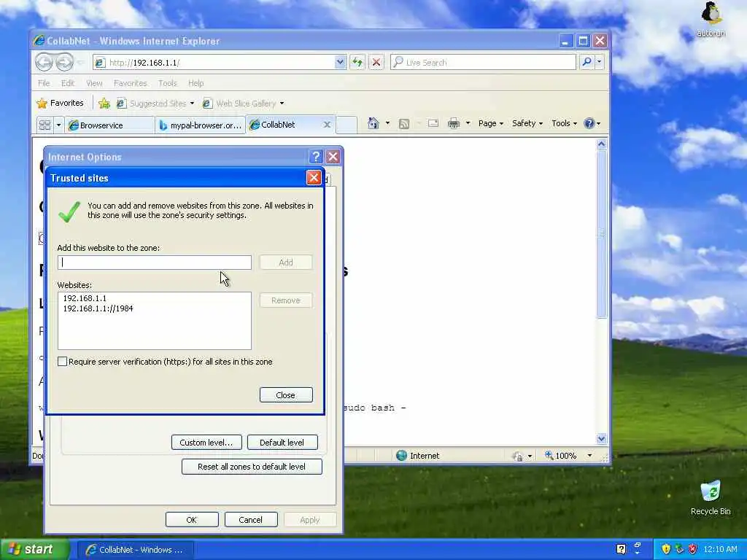Click the protected mode lock icon in status bar
Screen dimensions: 747x560
(518, 456)
